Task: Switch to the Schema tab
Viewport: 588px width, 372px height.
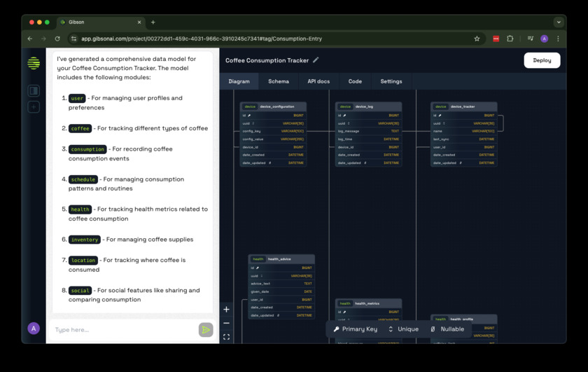Action: [x=278, y=81]
